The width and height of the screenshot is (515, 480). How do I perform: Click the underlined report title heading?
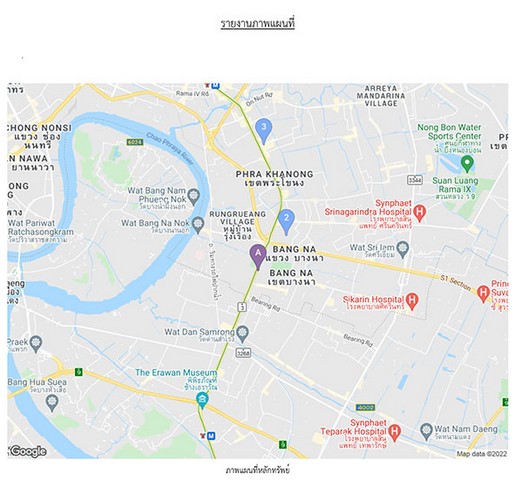[257, 24]
